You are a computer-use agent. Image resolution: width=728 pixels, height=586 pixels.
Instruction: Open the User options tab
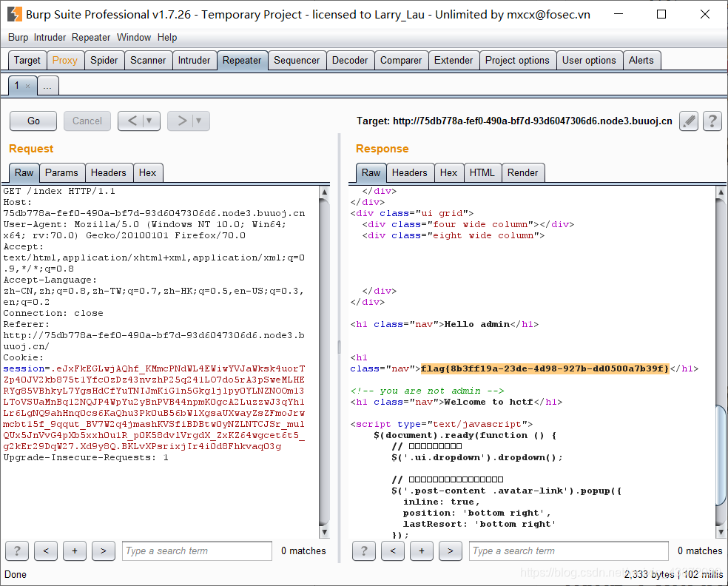(589, 61)
